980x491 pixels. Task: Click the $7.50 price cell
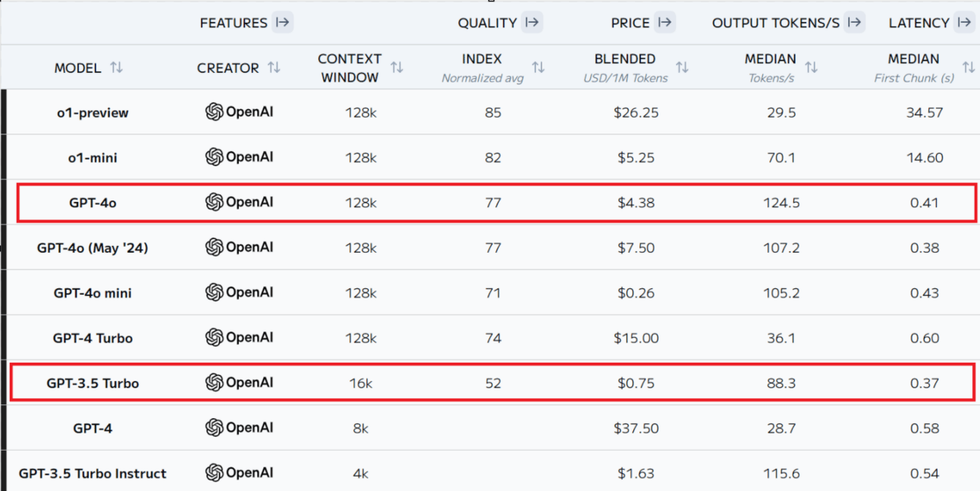636,248
